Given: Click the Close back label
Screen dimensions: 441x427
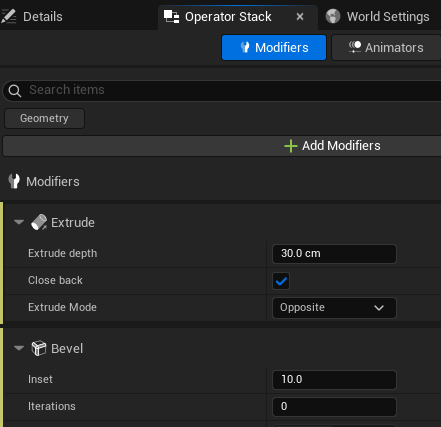Looking at the screenshot, I should pos(55,280).
